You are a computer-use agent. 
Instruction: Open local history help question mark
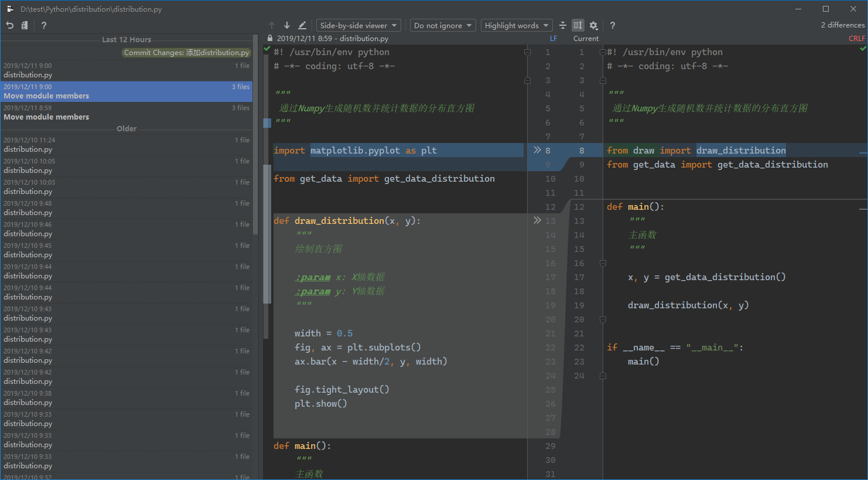[44, 25]
